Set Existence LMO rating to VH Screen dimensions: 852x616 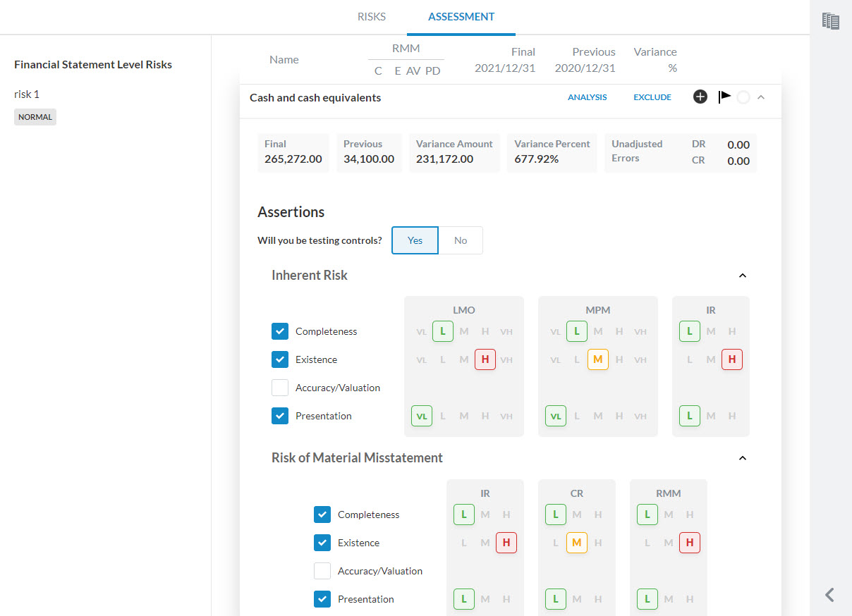point(506,359)
